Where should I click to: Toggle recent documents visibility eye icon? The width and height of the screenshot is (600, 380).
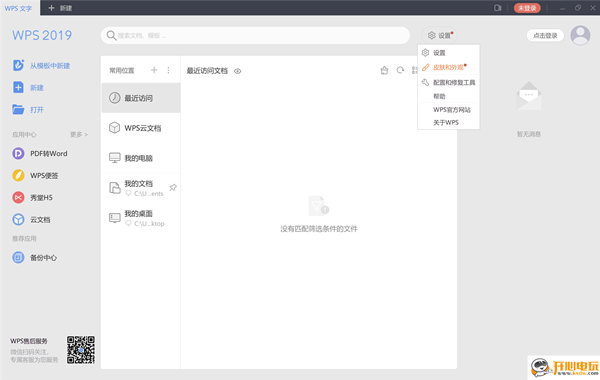(x=238, y=71)
